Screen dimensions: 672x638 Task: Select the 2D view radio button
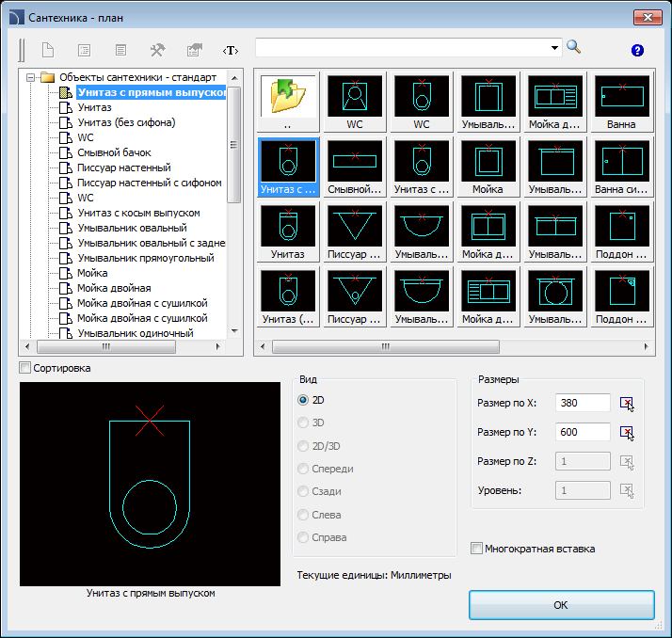tap(303, 400)
